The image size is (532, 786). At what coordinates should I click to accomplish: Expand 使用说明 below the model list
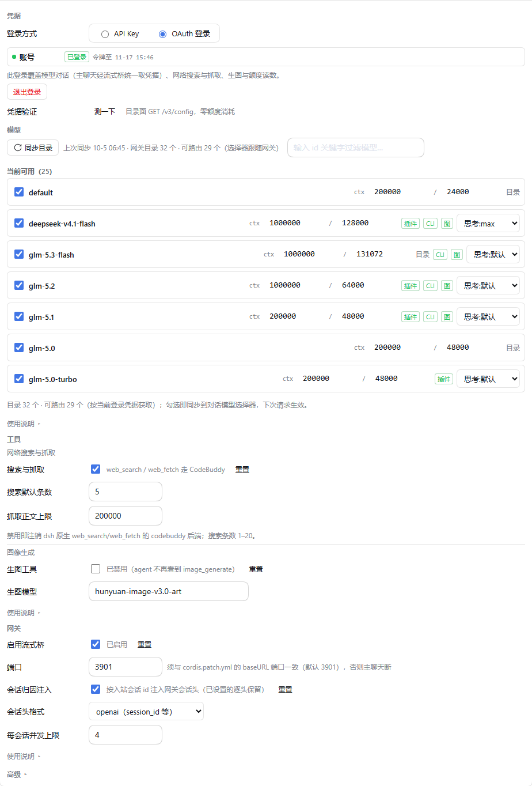pyautogui.click(x=24, y=424)
